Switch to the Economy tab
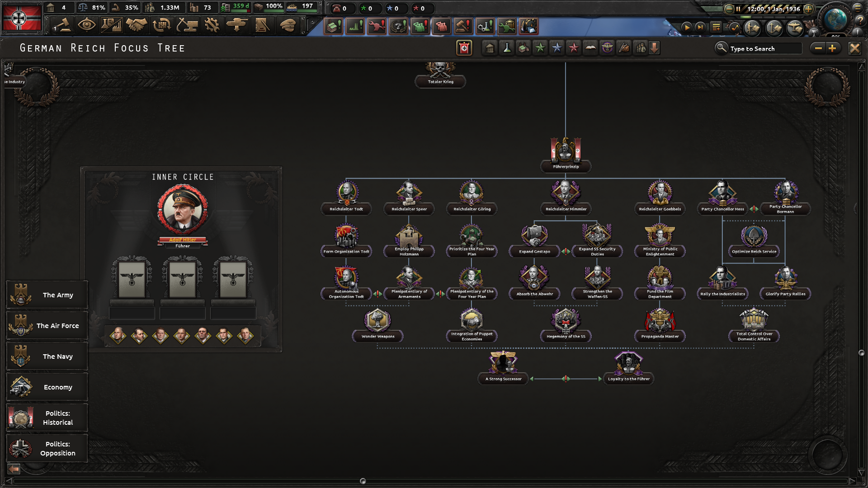The width and height of the screenshot is (868, 488). 47,387
